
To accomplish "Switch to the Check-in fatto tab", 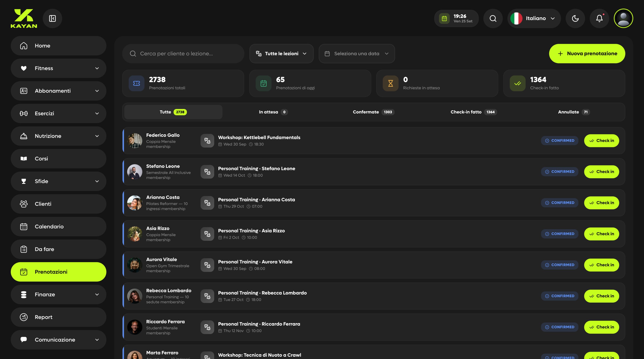I will click(x=474, y=112).
